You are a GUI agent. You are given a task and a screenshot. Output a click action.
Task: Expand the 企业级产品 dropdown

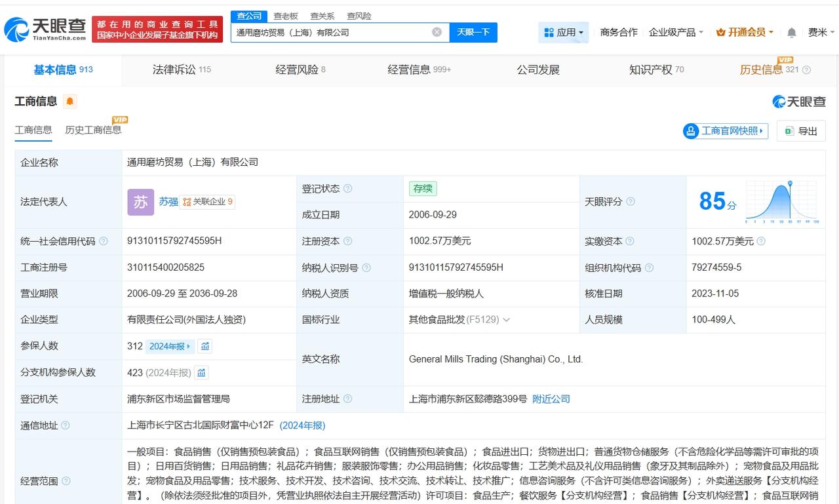point(676,32)
